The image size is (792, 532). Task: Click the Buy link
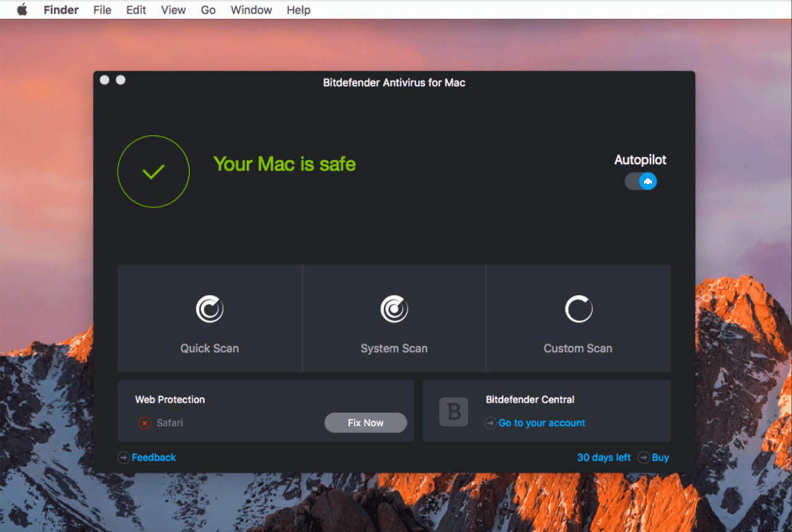[x=661, y=458]
